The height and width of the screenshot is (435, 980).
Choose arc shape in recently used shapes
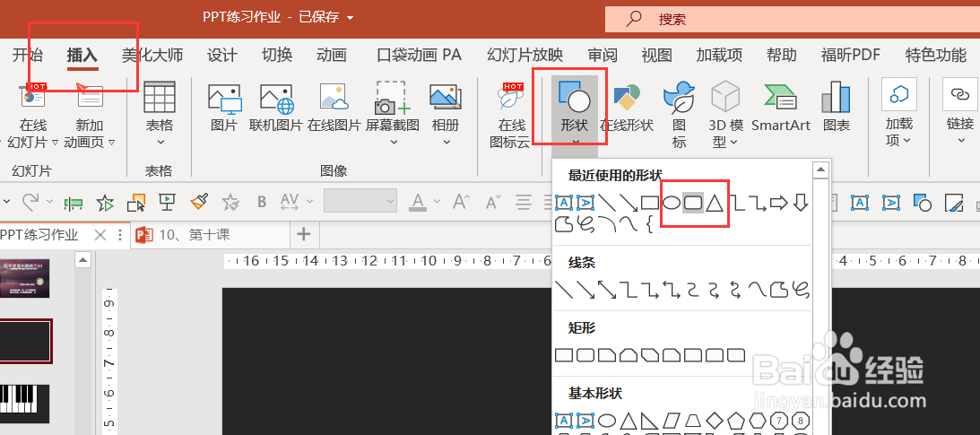pyautogui.click(x=607, y=223)
